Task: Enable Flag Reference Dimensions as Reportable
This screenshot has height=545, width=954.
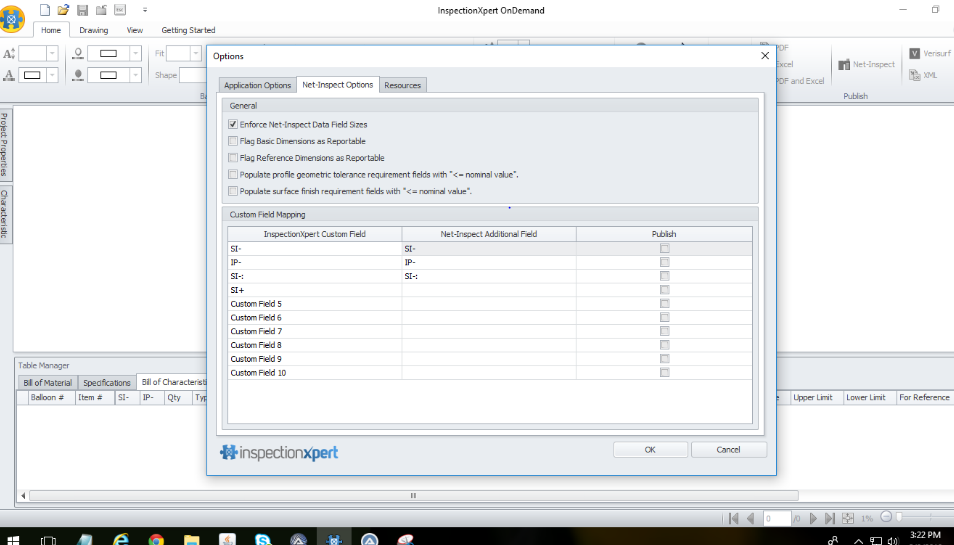Action: [232, 158]
